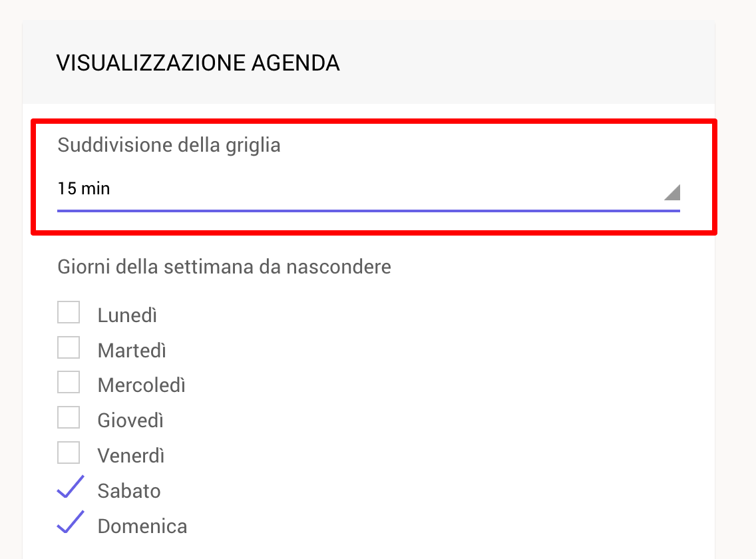
Task: Toggle the Giovedì checkbox
Action: pos(69,418)
